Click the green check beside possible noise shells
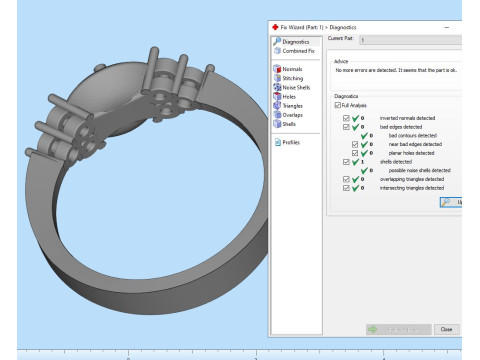 point(364,171)
